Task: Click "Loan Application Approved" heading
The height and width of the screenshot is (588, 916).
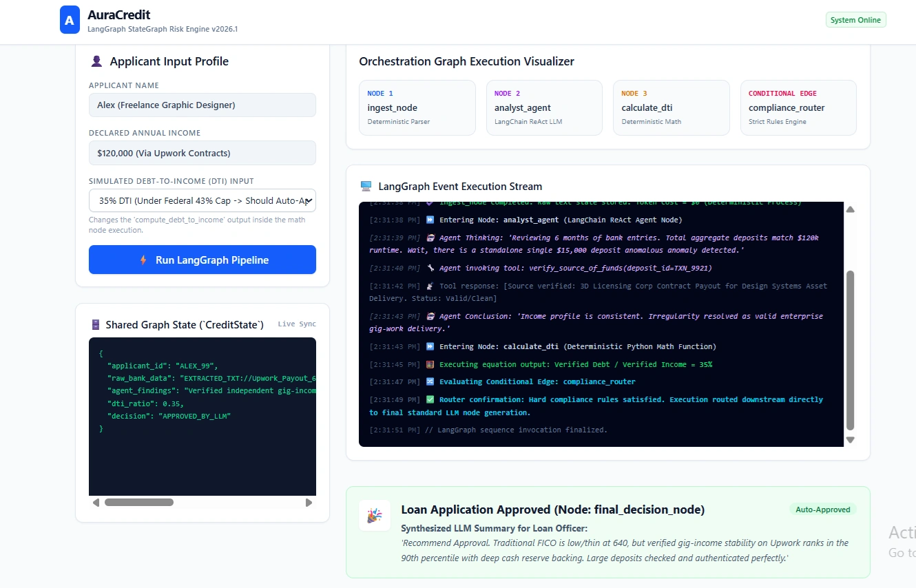Action: (552, 510)
